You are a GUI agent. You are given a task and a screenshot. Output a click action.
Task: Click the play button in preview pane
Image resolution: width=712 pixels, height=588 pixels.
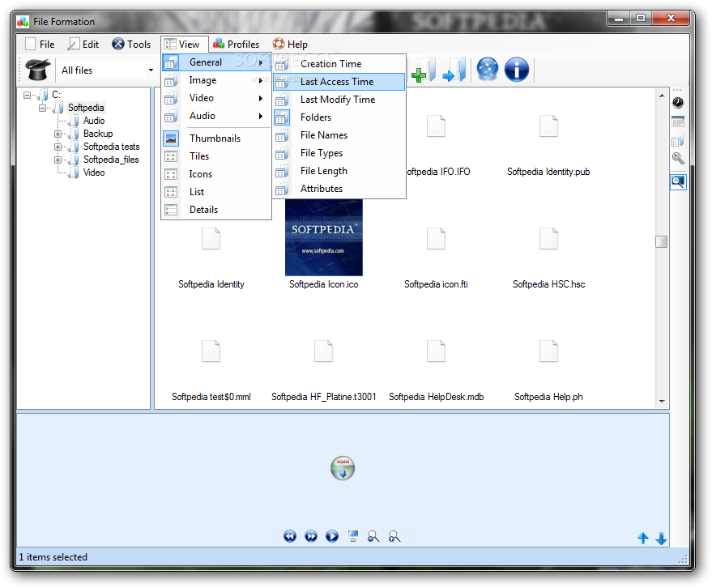click(332, 536)
